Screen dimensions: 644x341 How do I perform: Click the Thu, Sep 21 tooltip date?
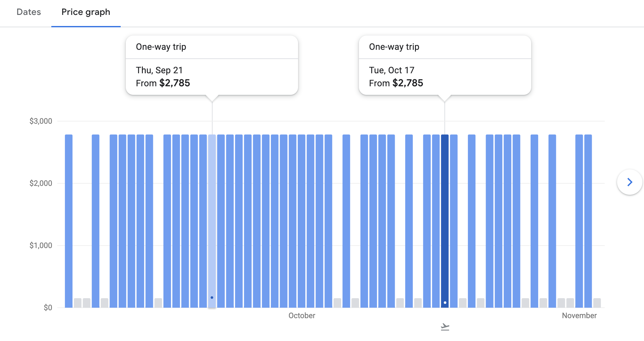click(x=159, y=70)
